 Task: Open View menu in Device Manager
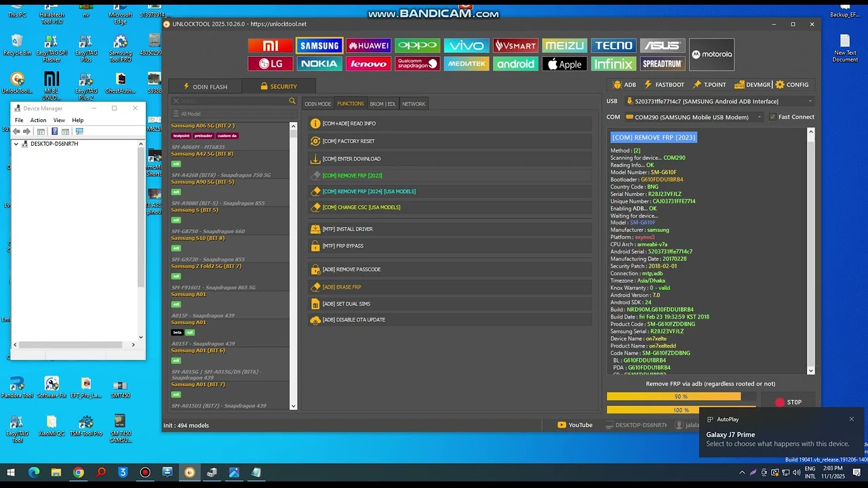pyautogui.click(x=59, y=120)
